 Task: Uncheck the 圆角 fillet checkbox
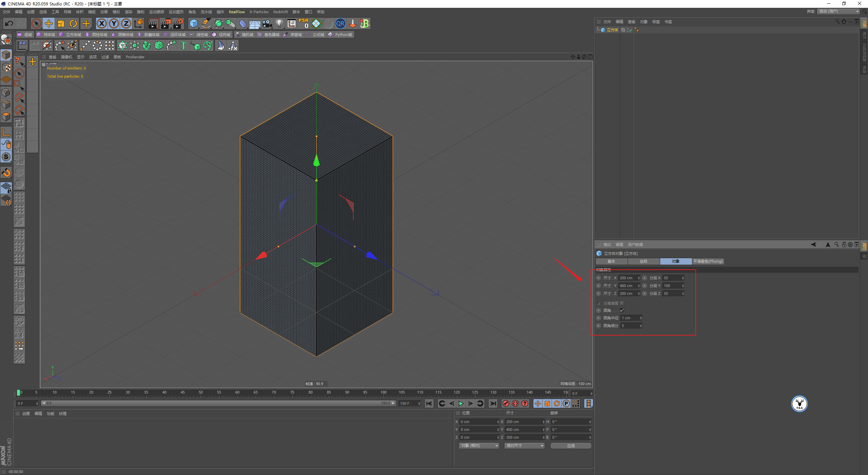click(x=622, y=310)
